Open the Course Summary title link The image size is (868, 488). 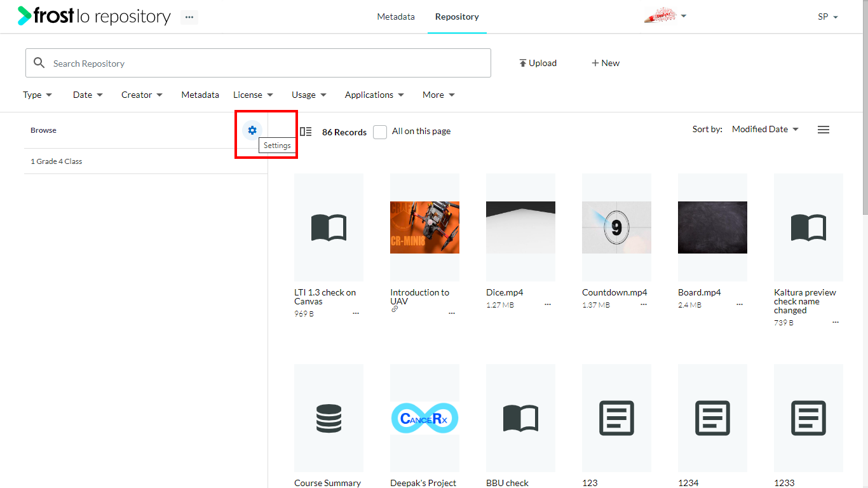(328, 483)
